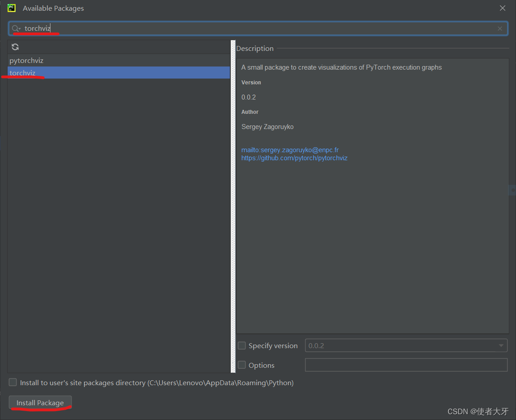The width and height of the screenshot is (516, 420).
Task: Click the Install Package button
Action: [40, 403]
